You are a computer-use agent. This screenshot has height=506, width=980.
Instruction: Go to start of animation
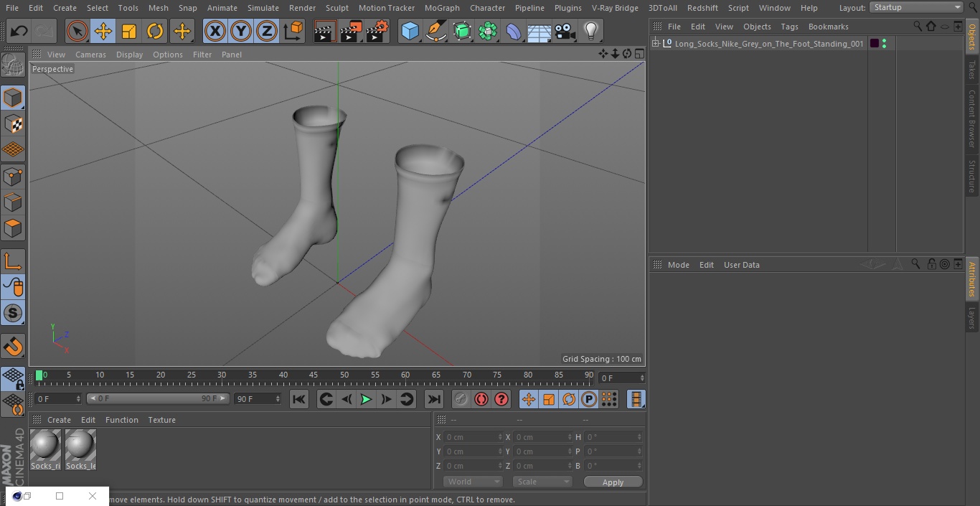299,399
